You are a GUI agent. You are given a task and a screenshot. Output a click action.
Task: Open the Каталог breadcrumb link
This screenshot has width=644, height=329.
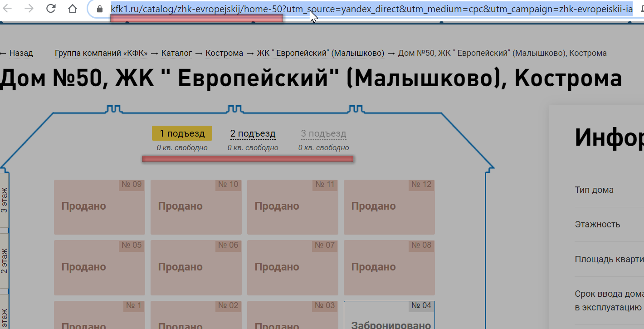click(x=177, y=53)
